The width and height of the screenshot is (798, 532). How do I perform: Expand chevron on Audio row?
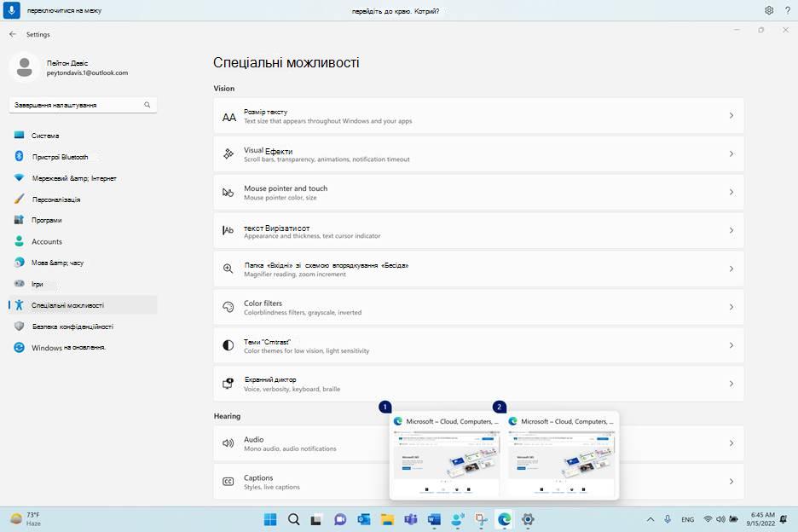[731, 443]
